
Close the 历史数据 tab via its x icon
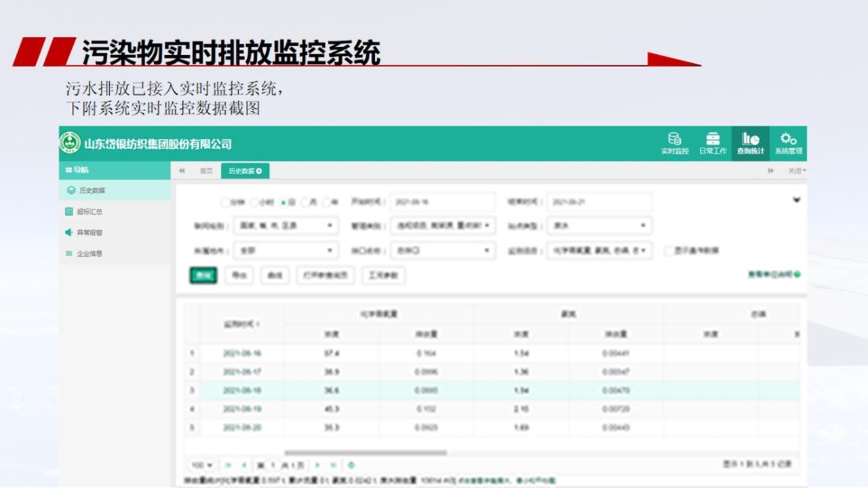[259, 171]
